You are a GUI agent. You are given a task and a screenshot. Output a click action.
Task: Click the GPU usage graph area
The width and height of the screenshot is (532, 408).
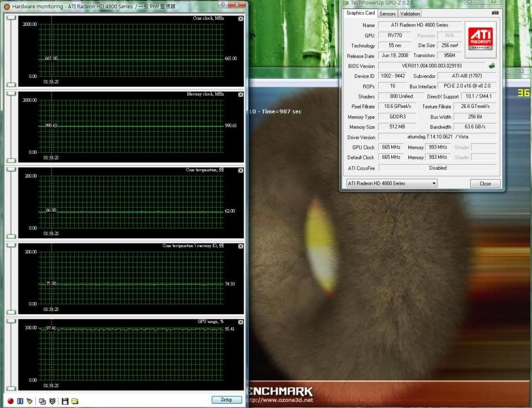tap(130, 354)
